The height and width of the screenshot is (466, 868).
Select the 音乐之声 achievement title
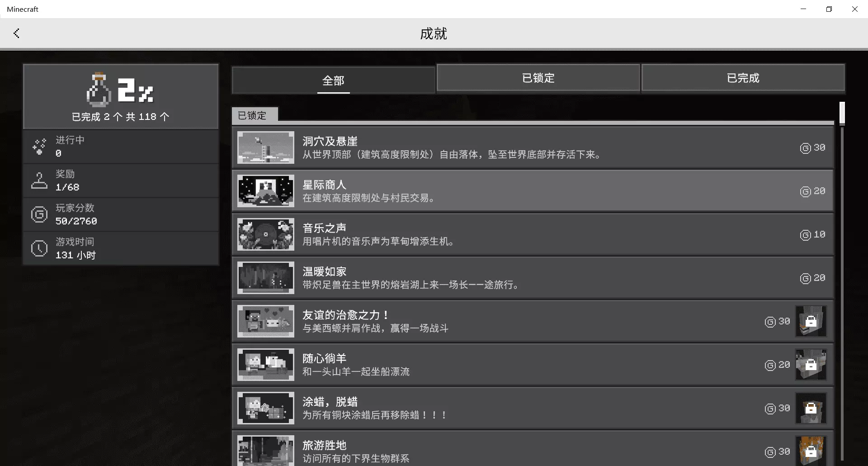[325, 228]
